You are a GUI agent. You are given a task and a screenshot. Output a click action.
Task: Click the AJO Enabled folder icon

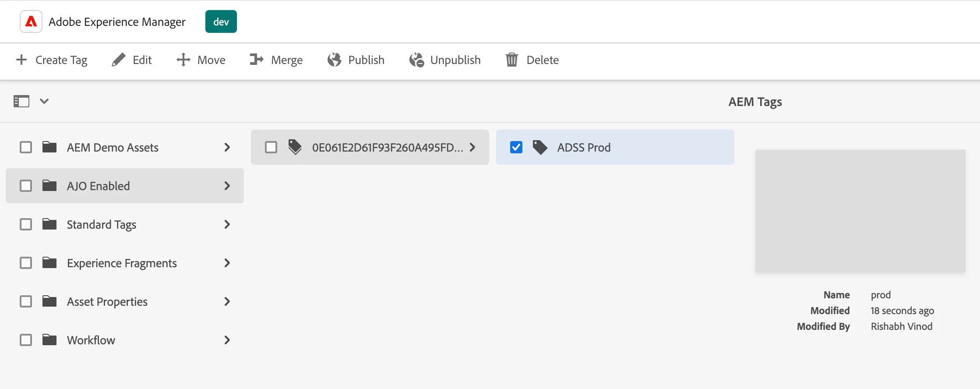tap(49, 186)
